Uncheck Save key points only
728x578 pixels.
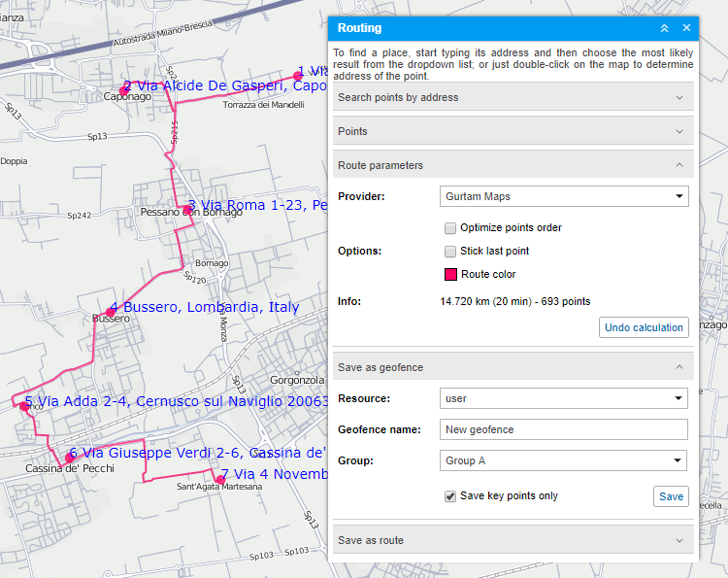click(450, 496)
